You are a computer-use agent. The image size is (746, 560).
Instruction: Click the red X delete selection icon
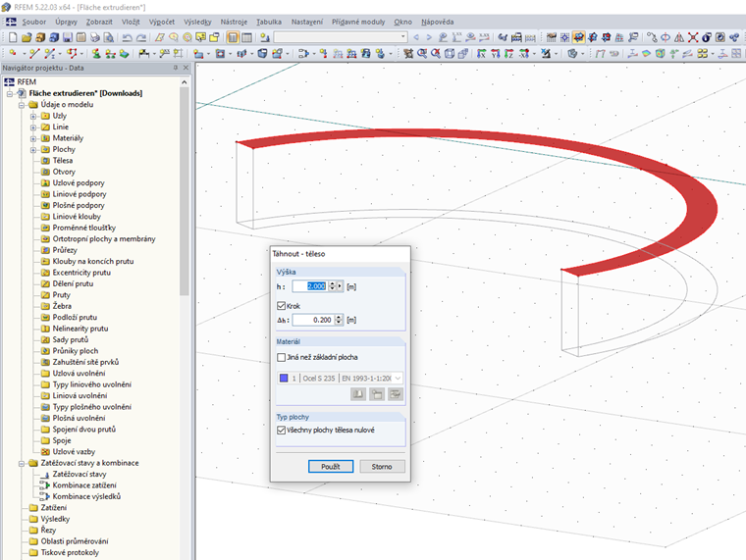tap(693, 37)
